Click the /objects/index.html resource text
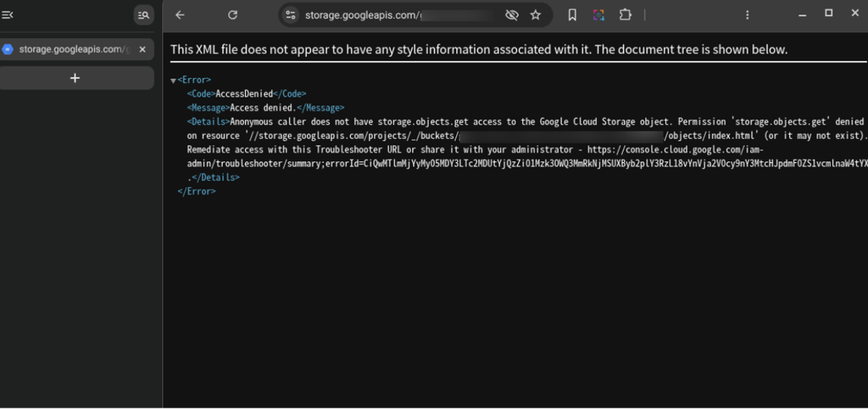The height and width of the screenshot is (409, 868). tap(708, 135)
